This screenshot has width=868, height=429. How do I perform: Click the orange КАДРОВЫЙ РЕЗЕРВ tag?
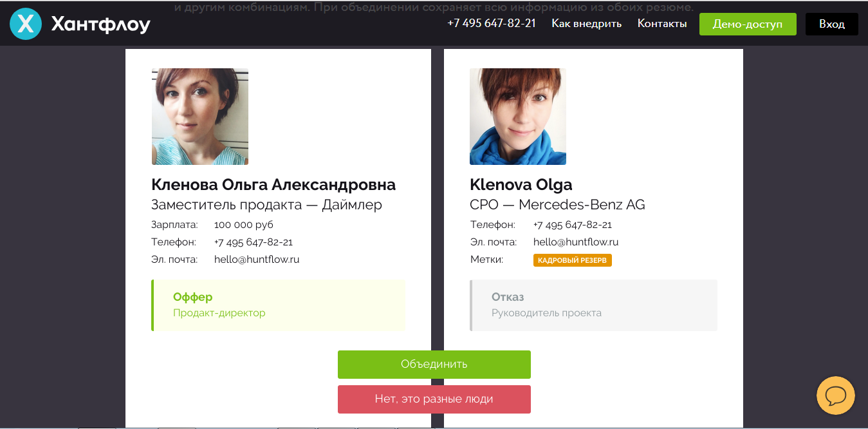573,260
